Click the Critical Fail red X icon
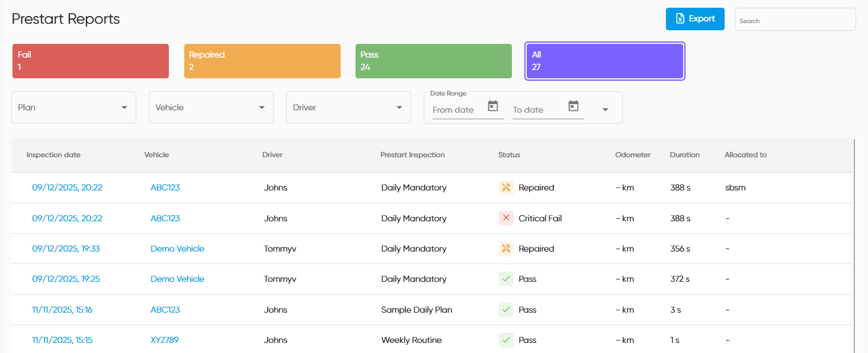This screenshot has height=353, width=868. 506,218
